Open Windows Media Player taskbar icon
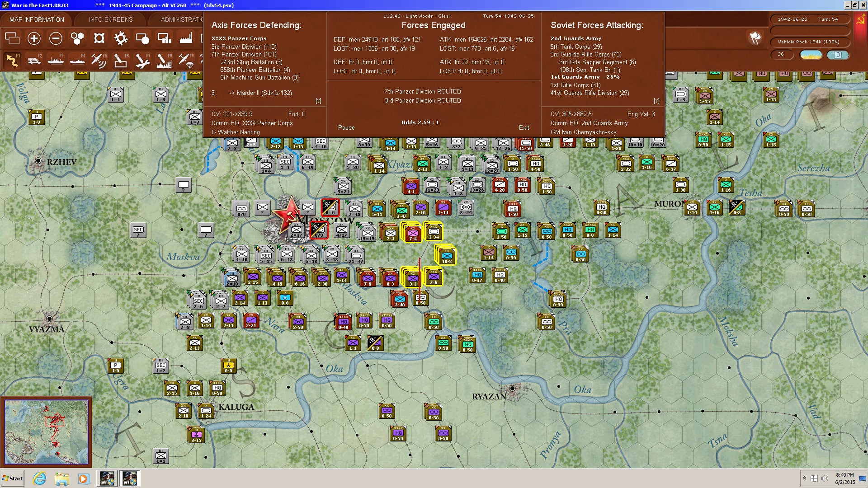Screen dimensions: 868x488 tap(84, 479)
